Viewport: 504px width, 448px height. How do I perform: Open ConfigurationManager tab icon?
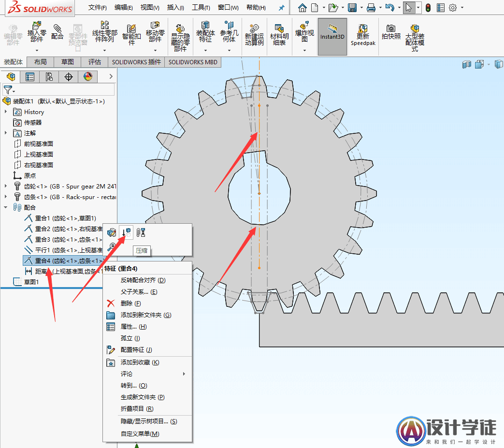click(49, 77)
